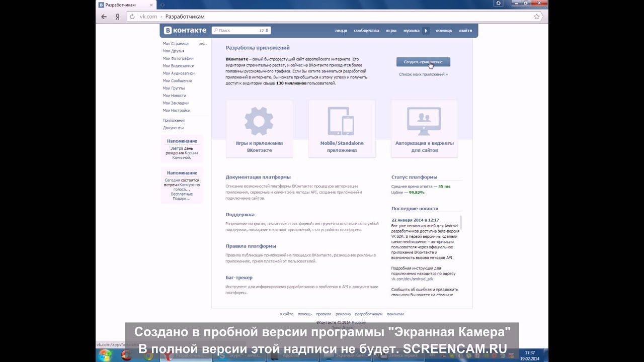644x362 pixels.
Task: Click 'Ксении Конкиной' birthday reminder link
Action: (x=185, y=155)
